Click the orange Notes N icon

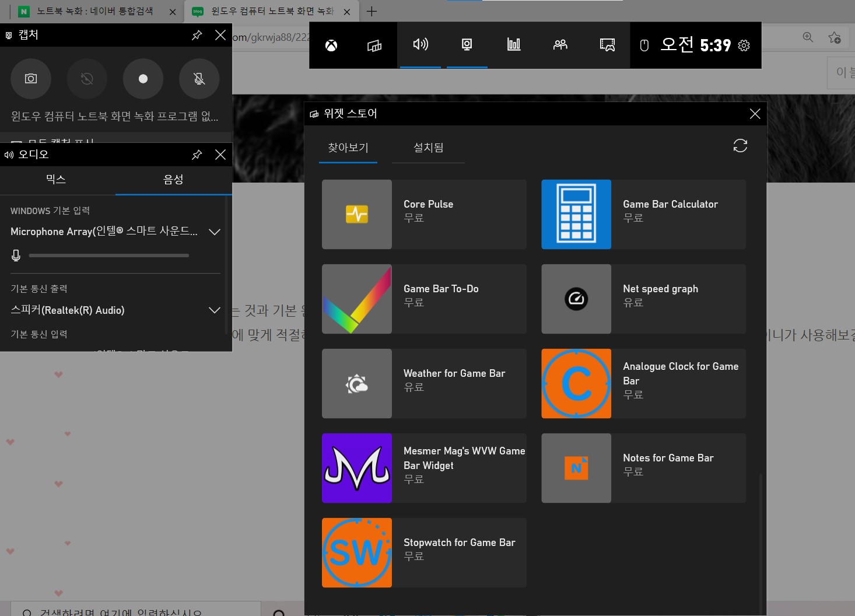(576, 468)
